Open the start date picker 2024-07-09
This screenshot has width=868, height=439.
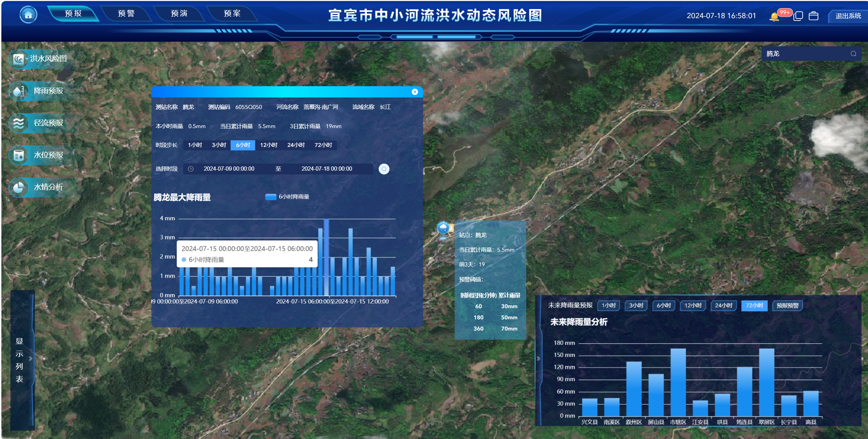[229, 169]
